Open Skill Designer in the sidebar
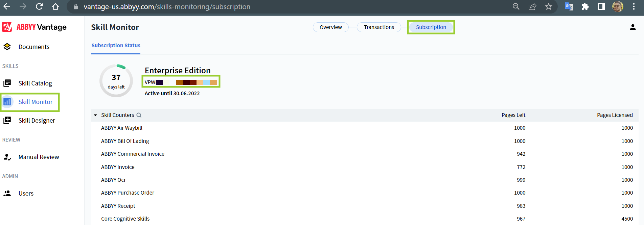The width and height of the screenshot is (644, 225). tap(37, 120)
